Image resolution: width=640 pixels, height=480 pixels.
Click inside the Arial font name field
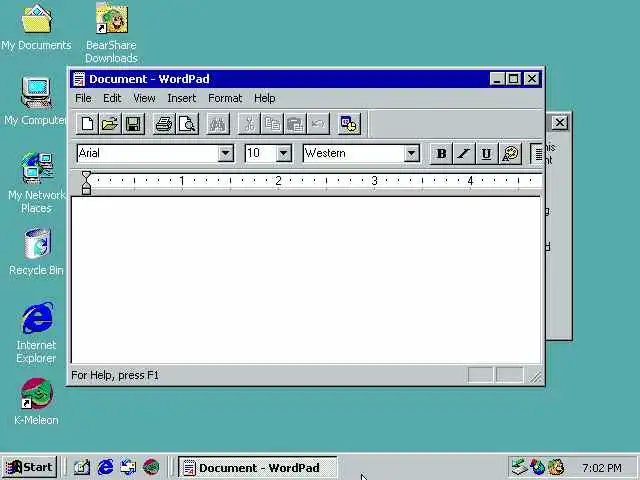pyautogui.click(x=147, y=153)
